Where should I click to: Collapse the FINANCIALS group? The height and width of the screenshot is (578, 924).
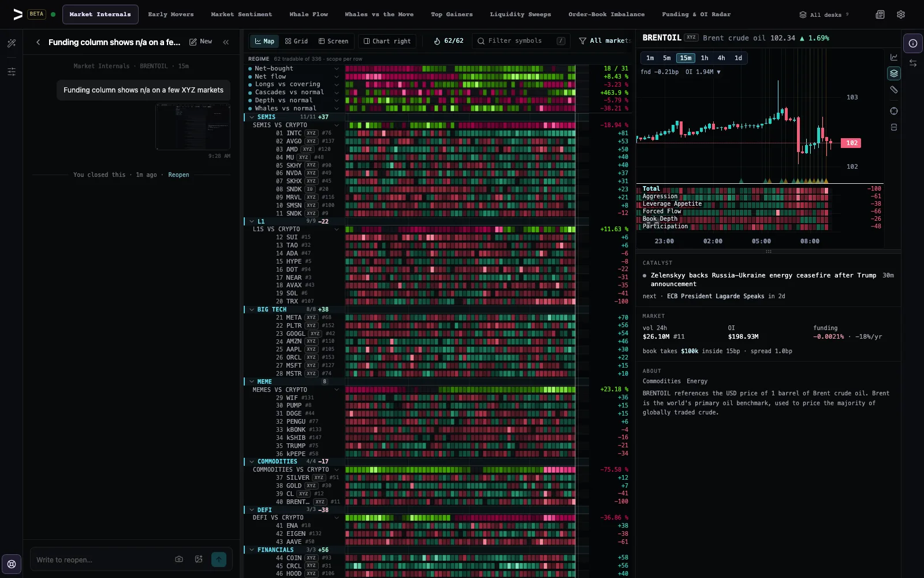click(x=252, y=550)
